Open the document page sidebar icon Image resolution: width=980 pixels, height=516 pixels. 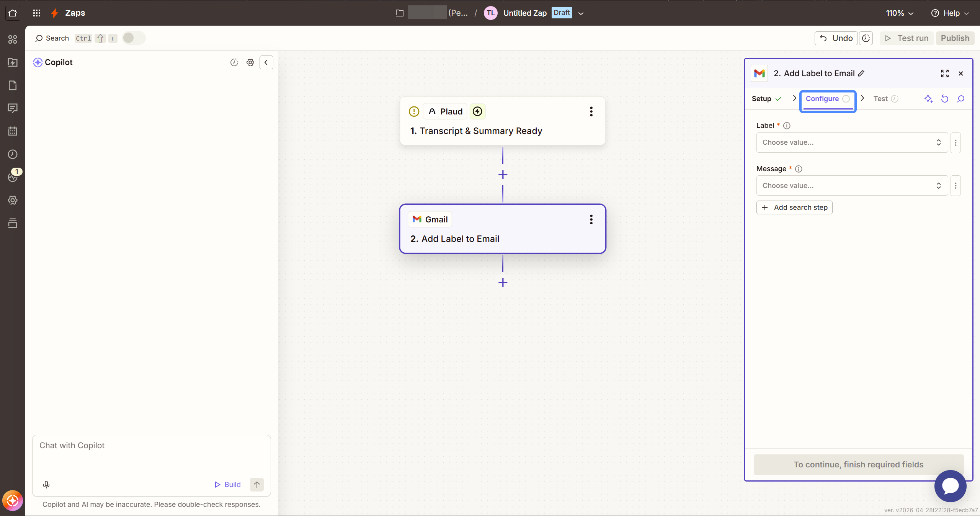pyautogui.click(x=13, y=85)
